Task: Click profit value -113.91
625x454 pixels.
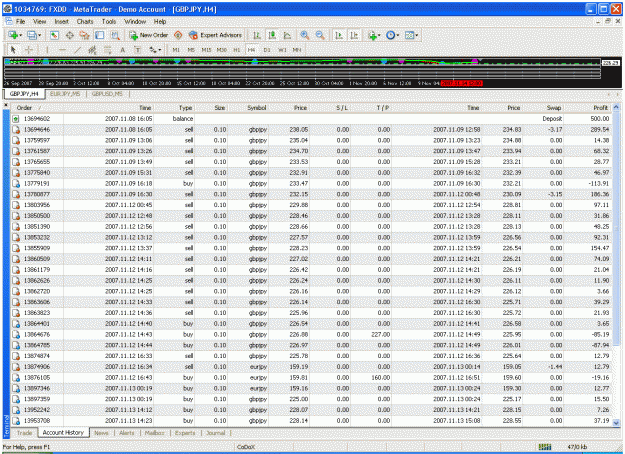Action: (599, 183)
